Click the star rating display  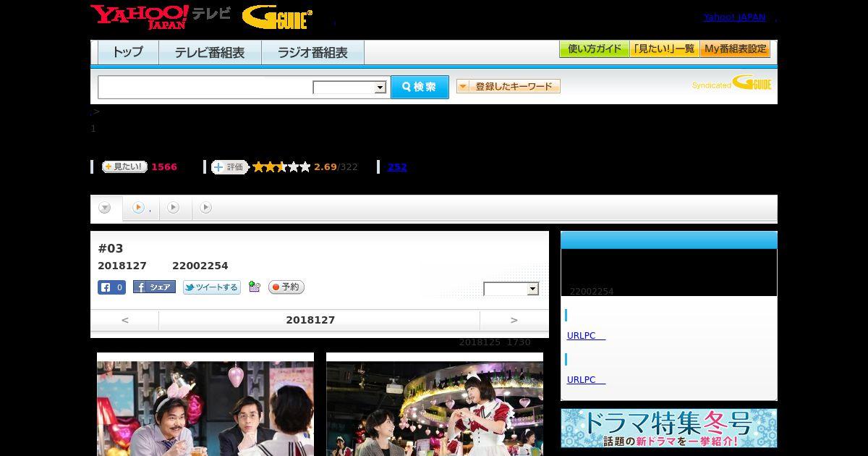pyautogui.click(x=281, y=166)
